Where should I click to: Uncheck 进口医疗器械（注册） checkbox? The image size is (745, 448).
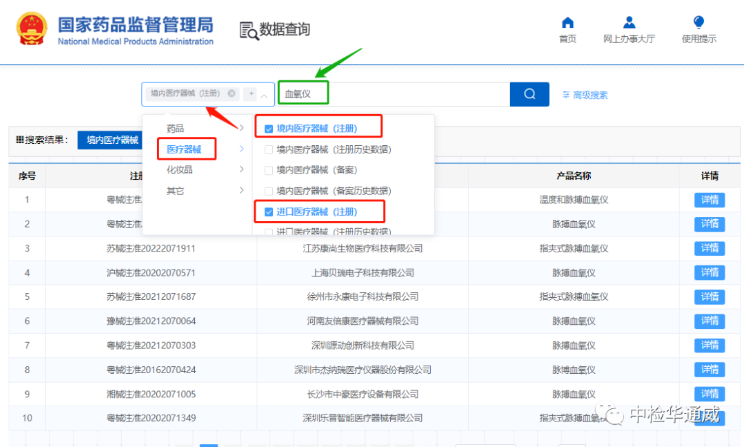coord(268,212)
